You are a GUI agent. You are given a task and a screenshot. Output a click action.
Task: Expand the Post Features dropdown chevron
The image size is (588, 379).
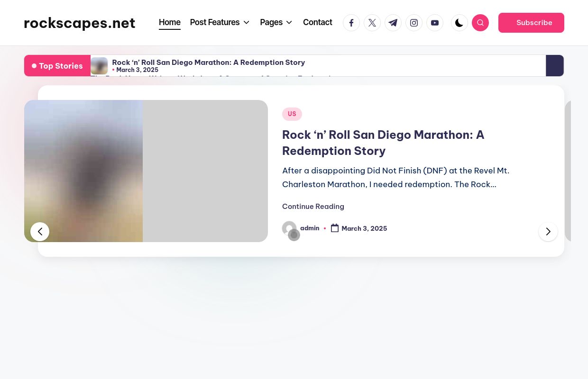(x=246, y=23)
